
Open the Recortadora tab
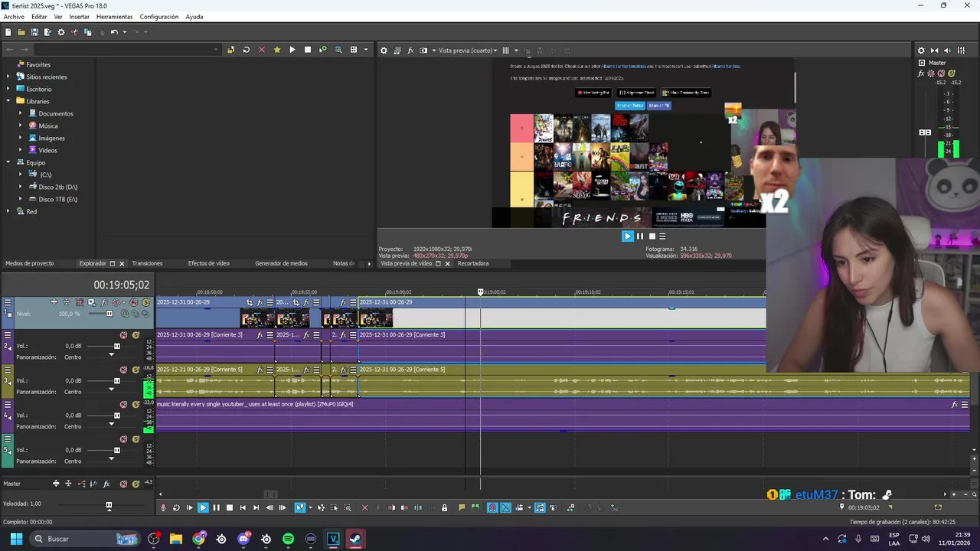[472, 263]
